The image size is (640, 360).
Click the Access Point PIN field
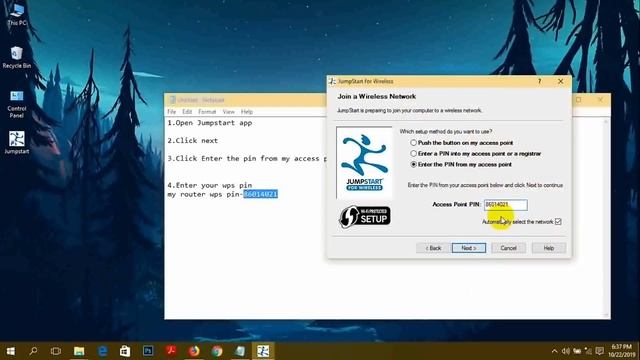pyautogui.click(x=505, y=204)
